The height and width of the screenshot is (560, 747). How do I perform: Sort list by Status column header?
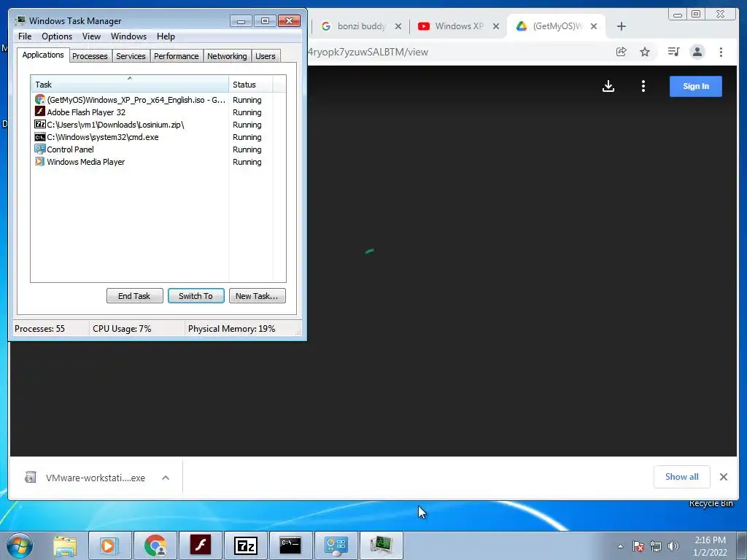[251, 85]
